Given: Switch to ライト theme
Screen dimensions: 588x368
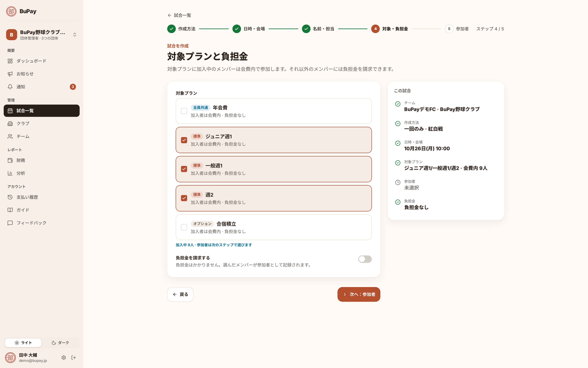Looking at the screenshot, I should click(23, 343).
